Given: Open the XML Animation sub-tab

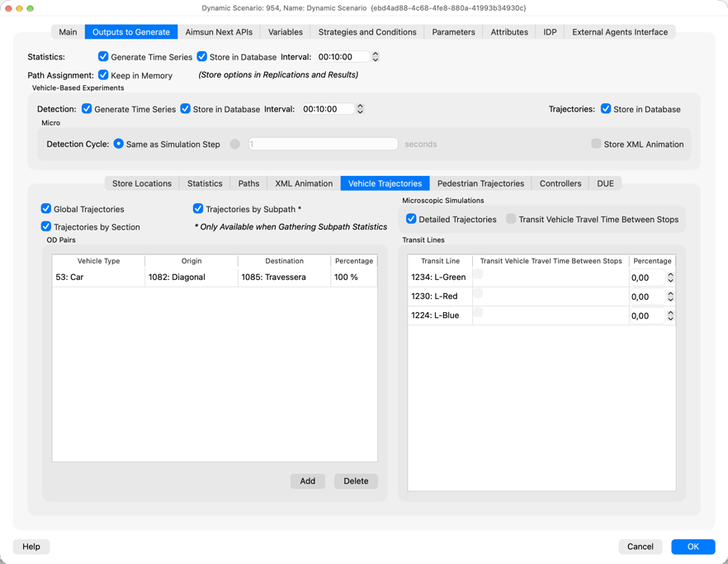Looking at the screenshot, I should click(304, 183).
